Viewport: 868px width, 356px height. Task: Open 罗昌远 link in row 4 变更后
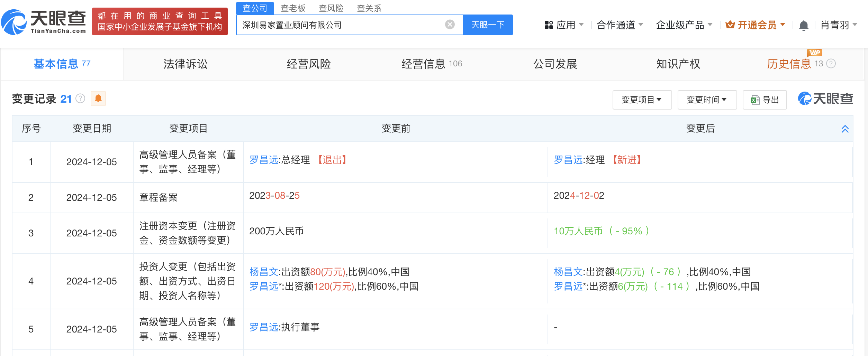click(568, 287)
